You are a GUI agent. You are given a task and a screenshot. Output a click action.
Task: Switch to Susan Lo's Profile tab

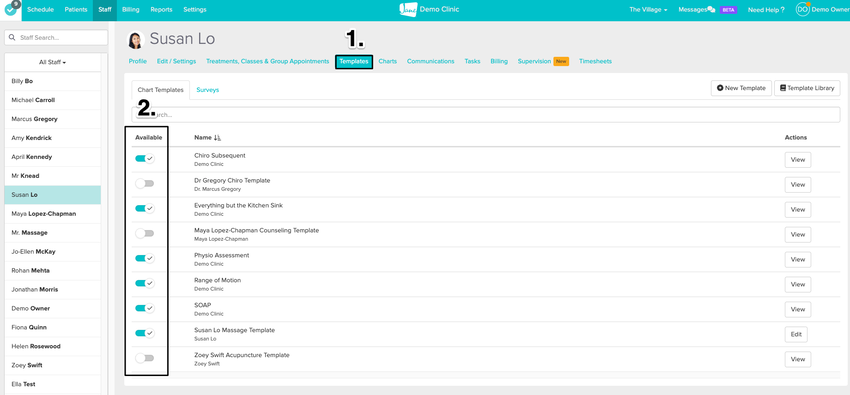(138, 61)
